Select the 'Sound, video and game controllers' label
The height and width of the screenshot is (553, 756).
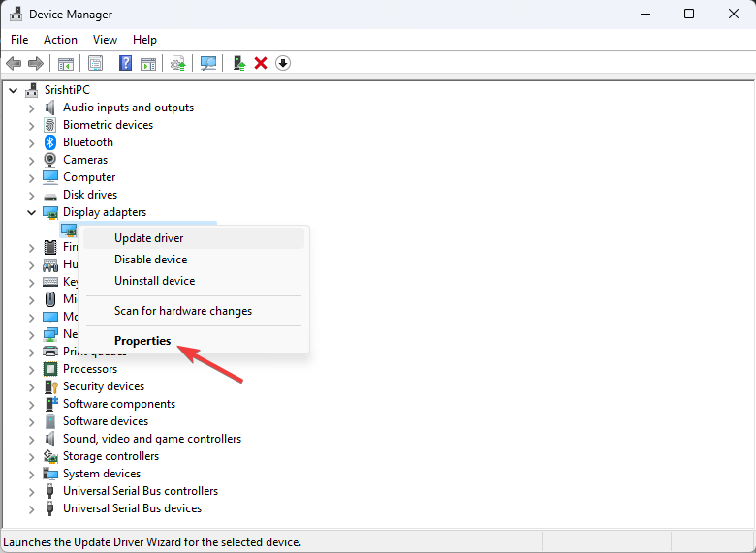point(152,439)
